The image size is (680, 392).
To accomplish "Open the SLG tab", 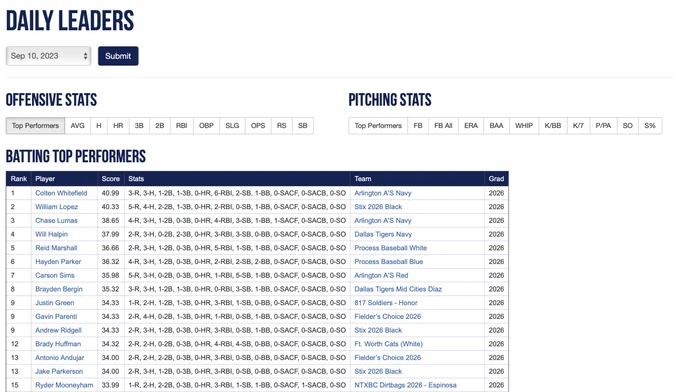I will tap(232, 126).
